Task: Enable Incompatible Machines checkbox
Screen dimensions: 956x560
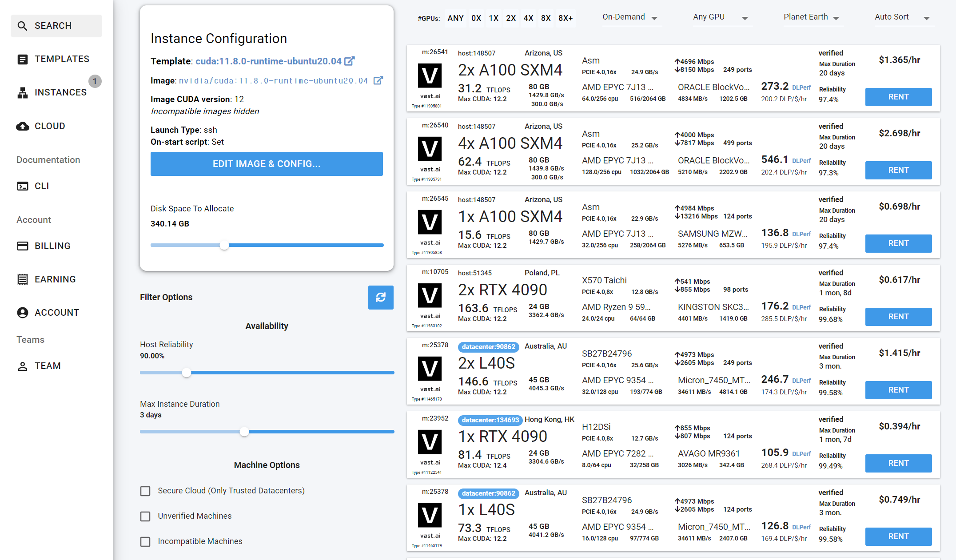Action: (145, 542)
